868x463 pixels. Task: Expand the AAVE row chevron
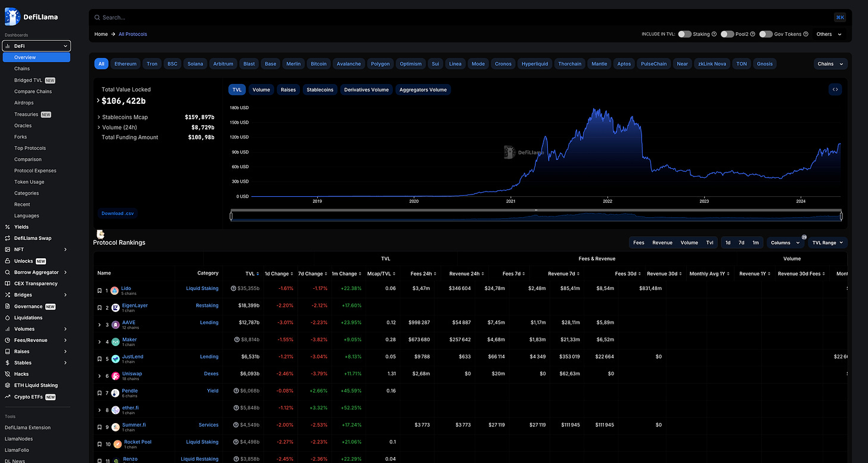pyautogui.click(x=100, y=325)
